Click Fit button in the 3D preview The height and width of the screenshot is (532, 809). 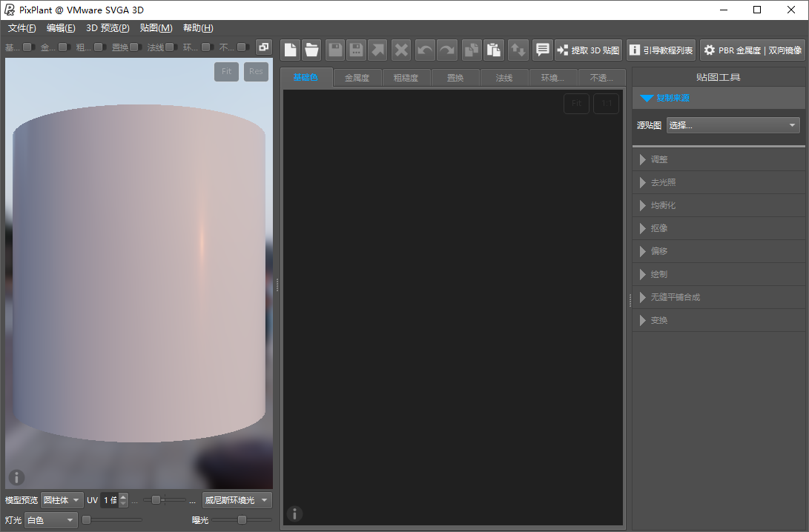226,71
